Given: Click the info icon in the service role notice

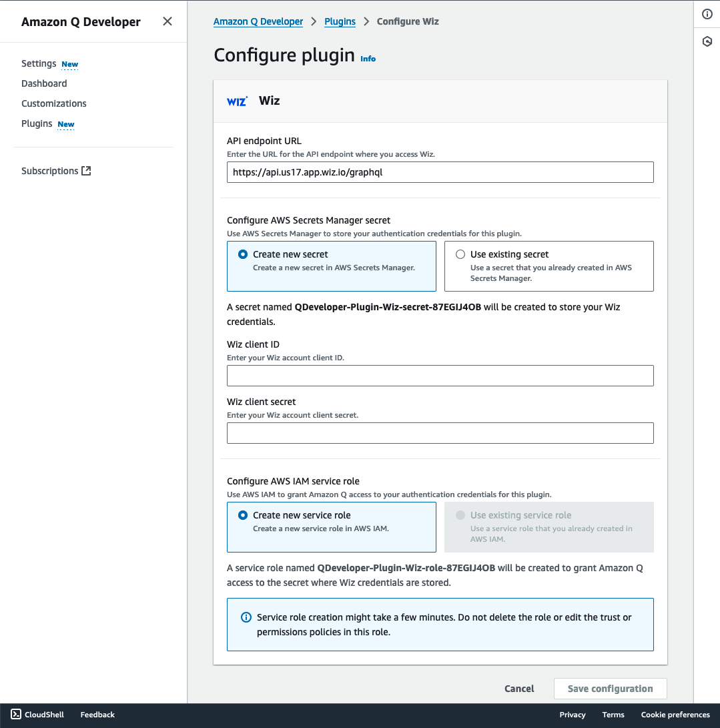Looking at the screenshot, I should [246, 617].
